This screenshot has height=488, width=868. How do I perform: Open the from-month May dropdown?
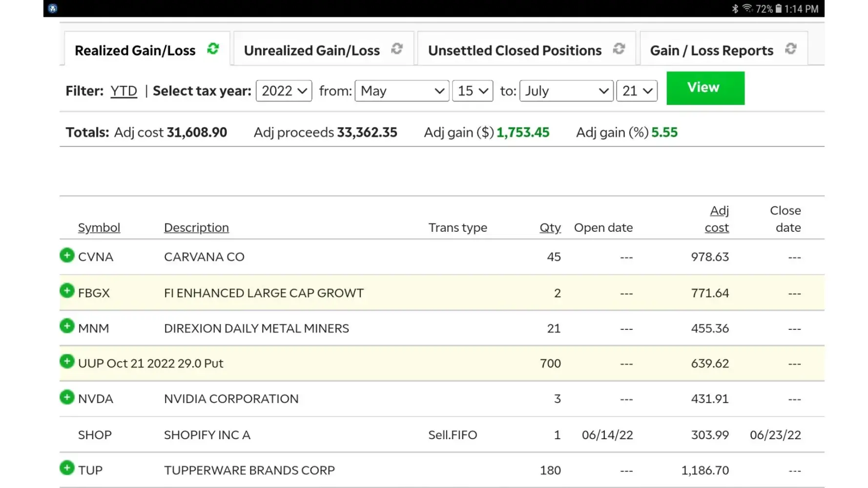401,91
